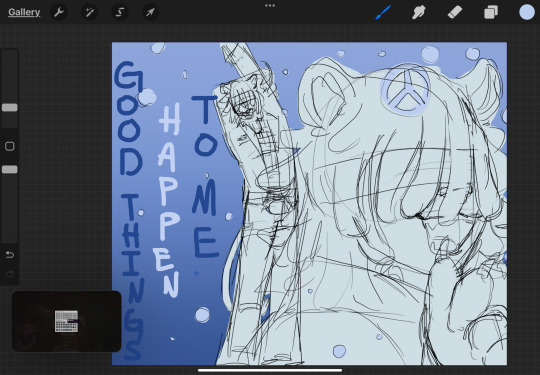Viewport: 540px width, 375px height.
Task: Select the Smudge tool
Action: click(419, 12)
